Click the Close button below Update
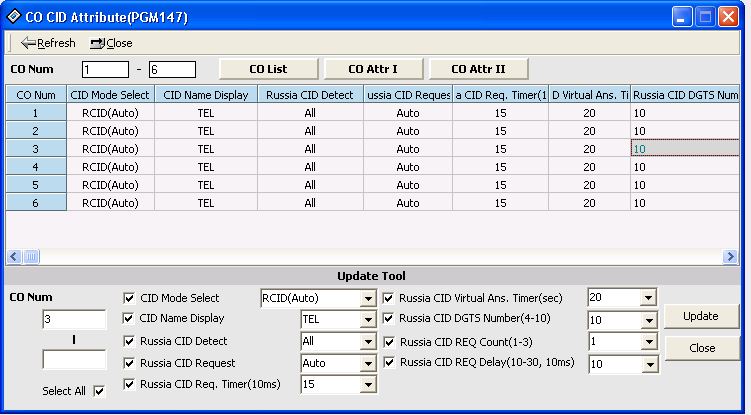 (x=701, y=348)
